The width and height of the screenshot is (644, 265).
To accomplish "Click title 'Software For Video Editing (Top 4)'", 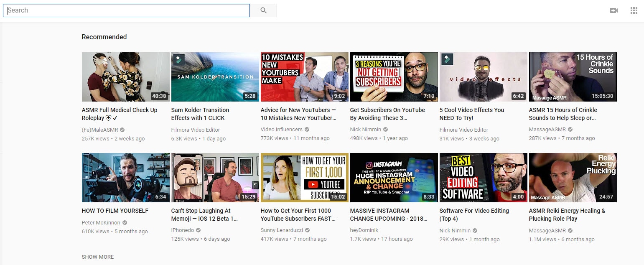I will tap(474, 214).
